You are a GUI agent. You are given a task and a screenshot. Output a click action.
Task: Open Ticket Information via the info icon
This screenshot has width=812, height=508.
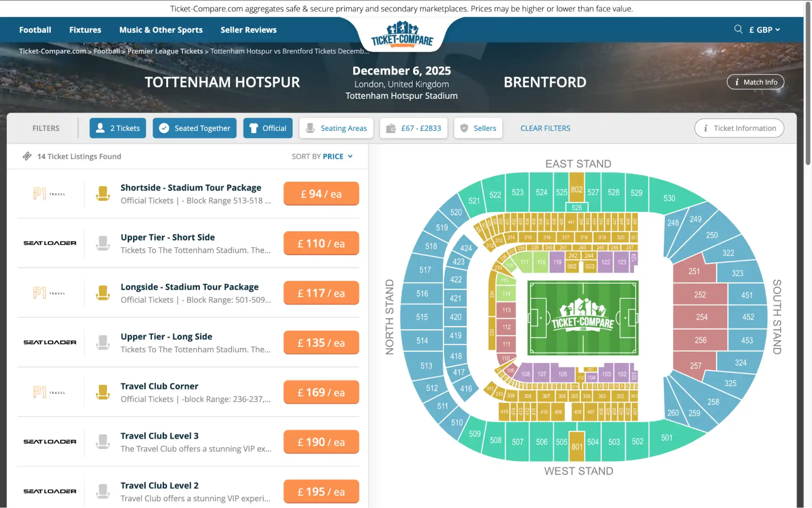(x=705, y=128)
